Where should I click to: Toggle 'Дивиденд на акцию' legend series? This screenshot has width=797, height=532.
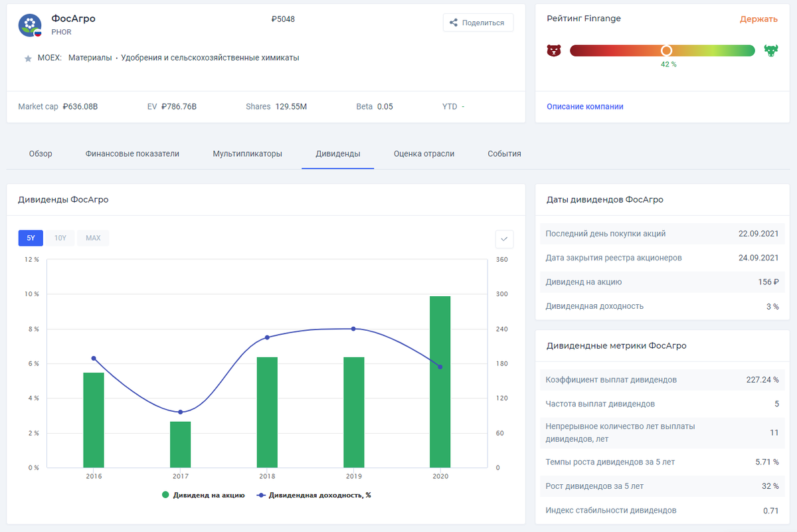pos(203,495)
